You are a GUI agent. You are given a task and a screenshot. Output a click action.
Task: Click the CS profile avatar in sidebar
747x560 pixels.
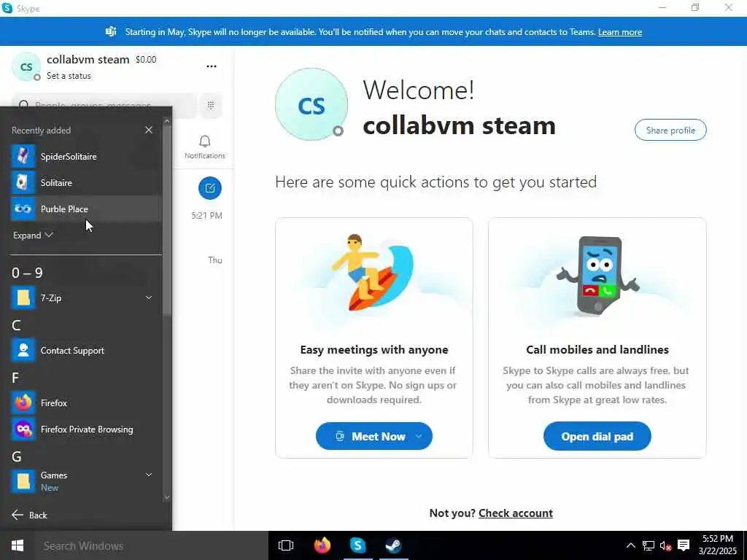click(26, 66)
